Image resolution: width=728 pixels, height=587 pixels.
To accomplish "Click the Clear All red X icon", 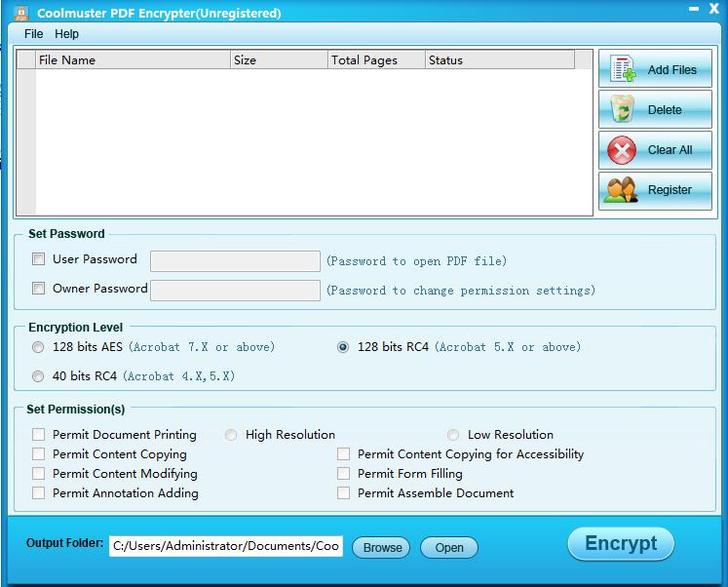I will point(622,150).
